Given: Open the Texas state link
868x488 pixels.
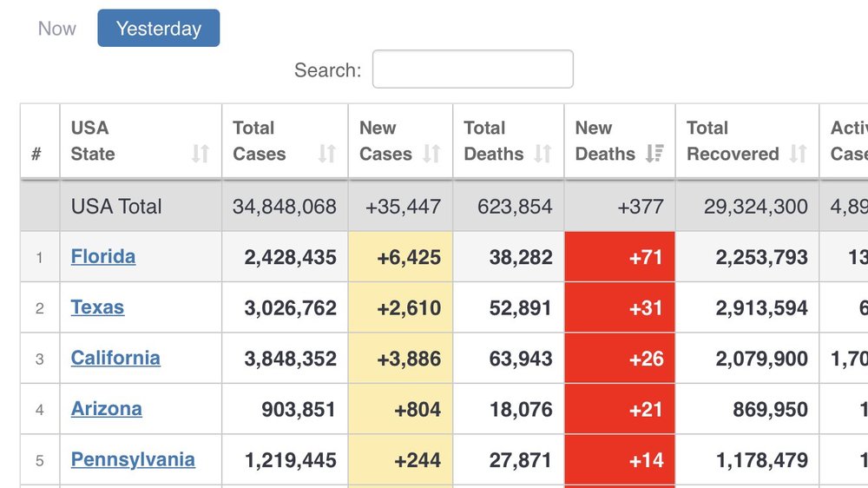Looking at the screenshot, I should click(x=97, y=307).
